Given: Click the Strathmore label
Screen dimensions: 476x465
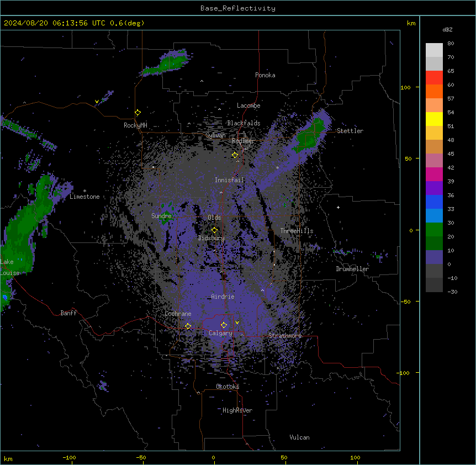Looking at the screenshot, I should 285,336.
